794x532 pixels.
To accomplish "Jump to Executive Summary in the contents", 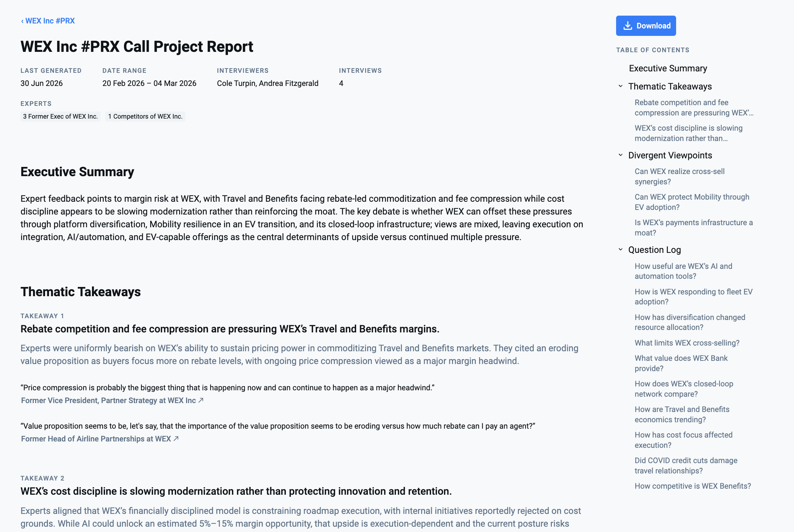I will 668,68.
